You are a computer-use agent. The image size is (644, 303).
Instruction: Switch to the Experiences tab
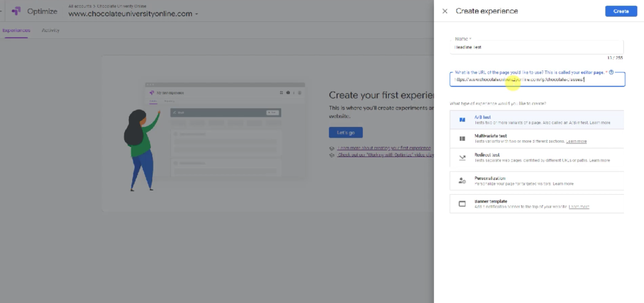click(x=16, y=30)
